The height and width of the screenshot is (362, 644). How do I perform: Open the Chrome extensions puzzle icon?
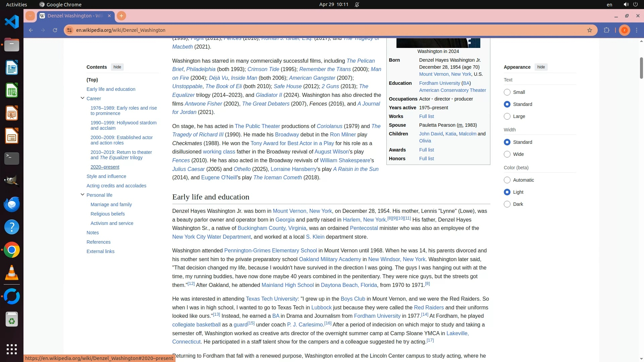coord(606,30)
